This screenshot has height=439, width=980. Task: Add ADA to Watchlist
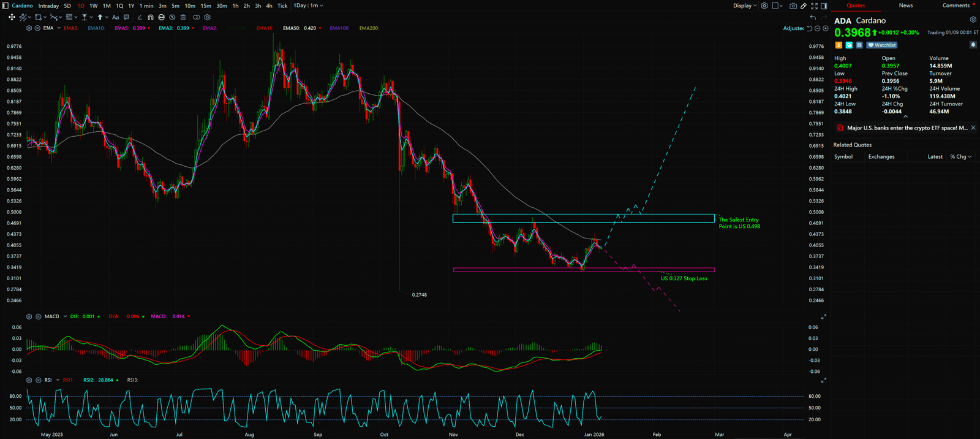[x=882, y=45]
